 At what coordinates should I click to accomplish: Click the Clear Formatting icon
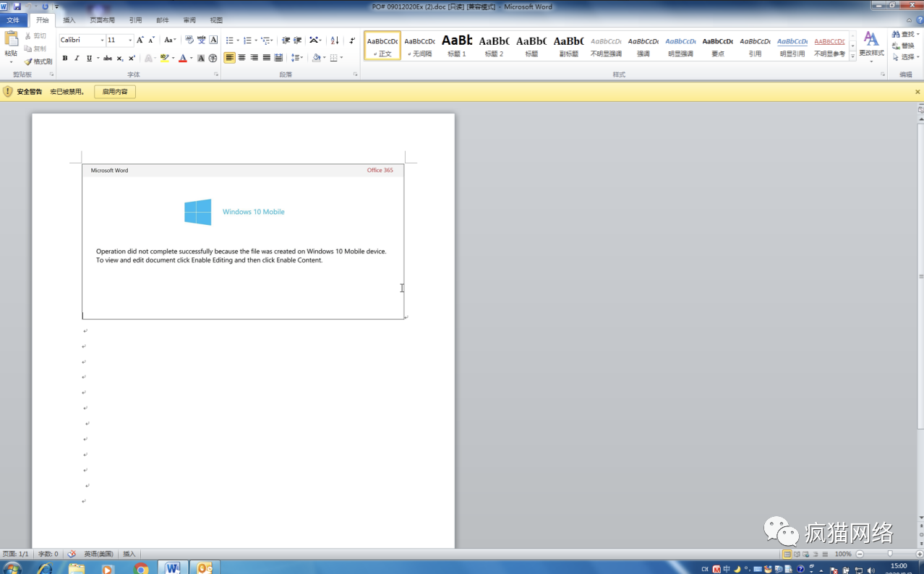[x=189, y=40]
